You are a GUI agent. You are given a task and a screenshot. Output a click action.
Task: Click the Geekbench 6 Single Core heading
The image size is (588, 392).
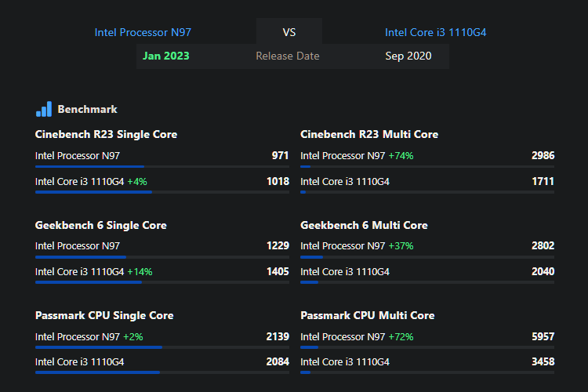click(x=101, y=225)
